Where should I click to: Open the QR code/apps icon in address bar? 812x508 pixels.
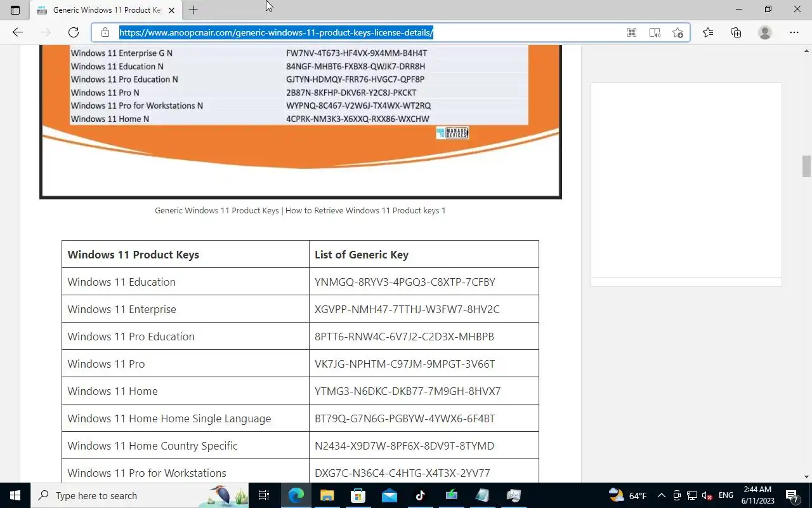click(x=632, y=32)
